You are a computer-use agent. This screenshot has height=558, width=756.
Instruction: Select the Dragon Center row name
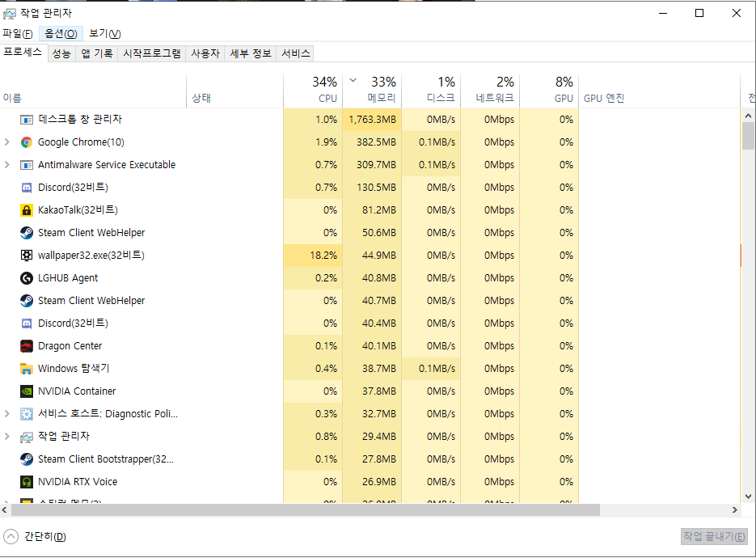(70, 346)
